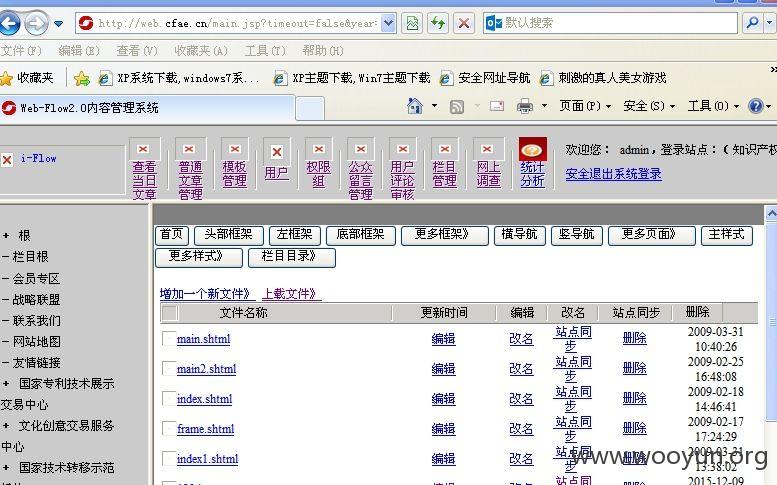777x485 pixels.
Task: Click the 安全退出系统登录 logout link
Action: [613, 174]
